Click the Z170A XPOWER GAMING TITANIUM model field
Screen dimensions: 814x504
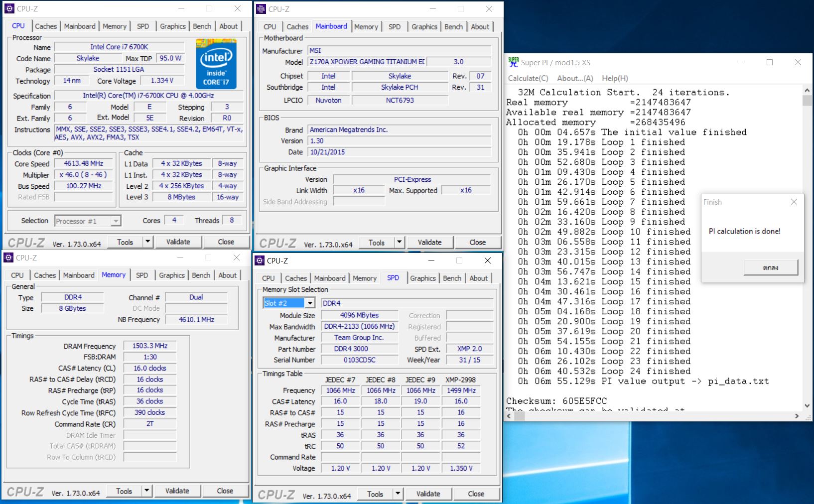(367, 62)
